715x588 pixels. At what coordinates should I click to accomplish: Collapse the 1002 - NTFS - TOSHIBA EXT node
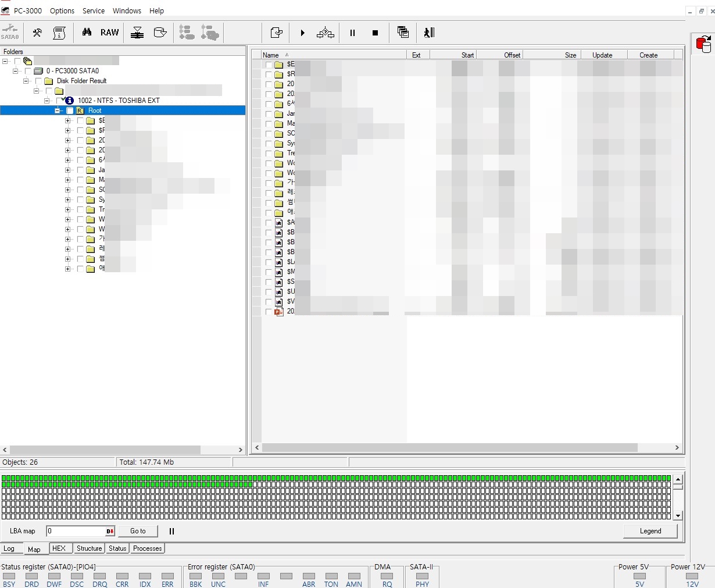coord(47,101)
